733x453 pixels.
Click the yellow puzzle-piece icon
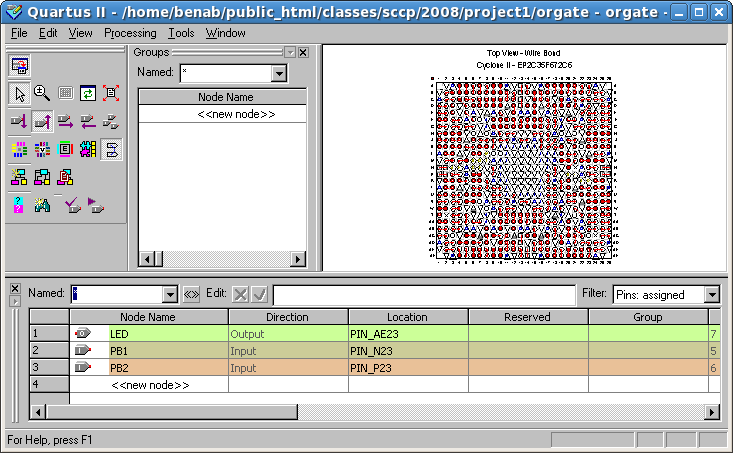(x=87, y=150)
